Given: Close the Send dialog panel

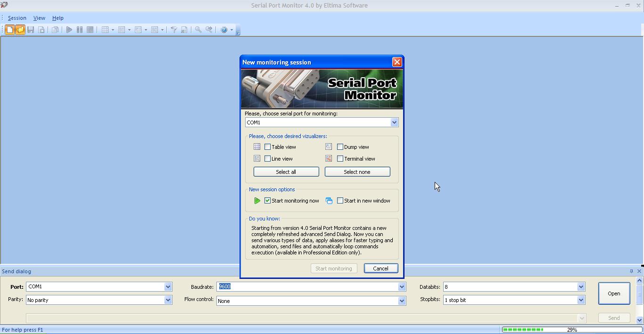Looking at the screenshot, I should coord(639,271).
